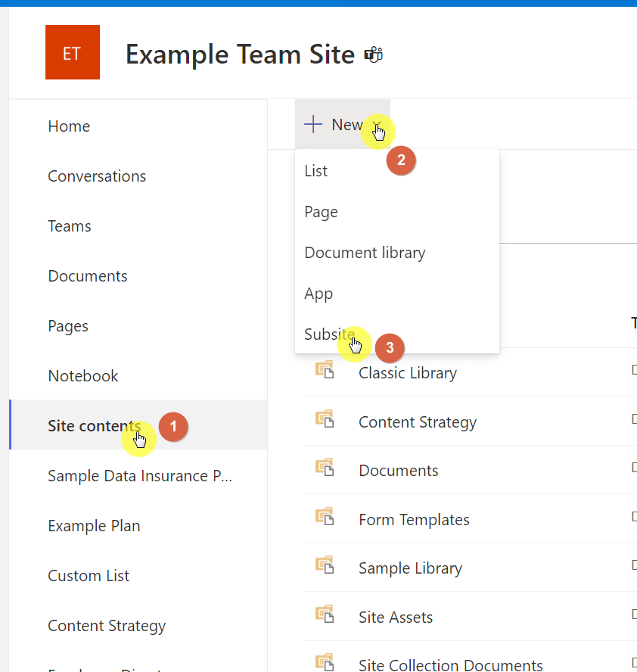Open the Site Collection Documents library
Image resolution: width=637 pixels, height=672 pixels.
[451, 664]
